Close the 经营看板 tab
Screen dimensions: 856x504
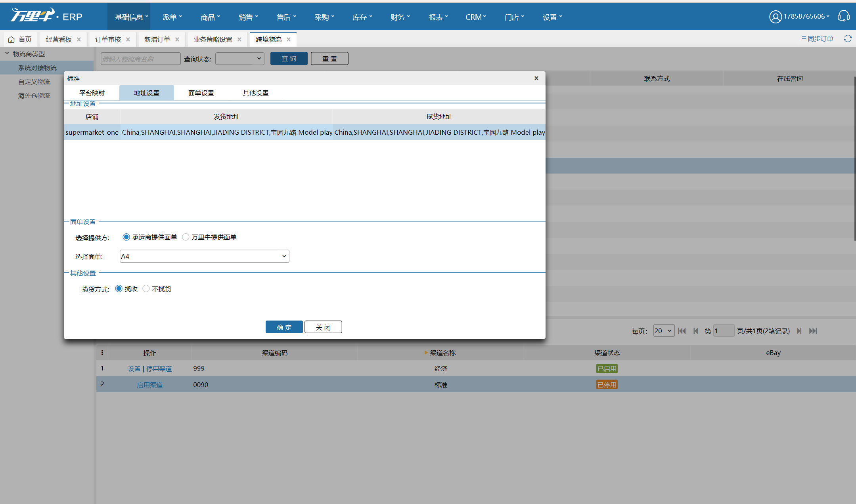pos(79,39)
